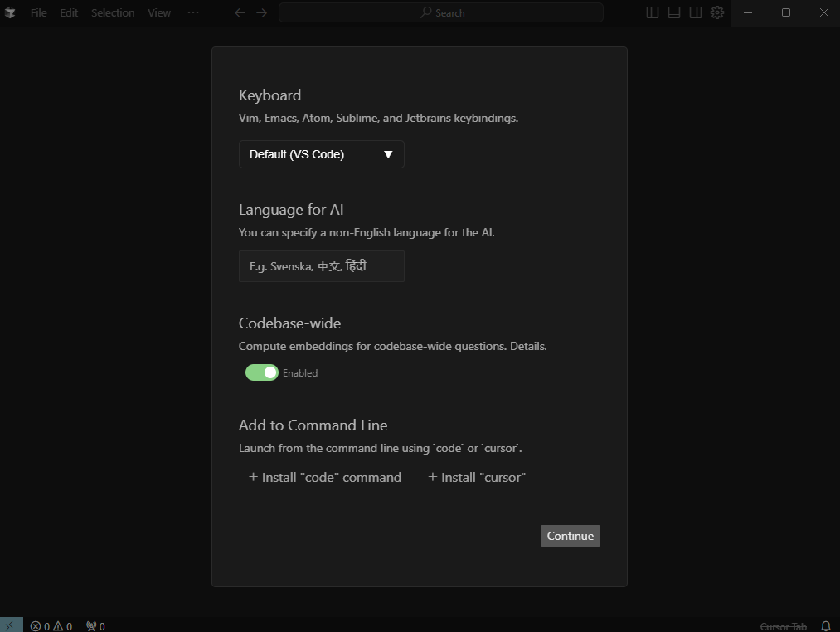Image resolution: width=840 pixels, height=632 pixels.
Task: Toggle the secondary side bar layout icon
Action: coord(696,12)
